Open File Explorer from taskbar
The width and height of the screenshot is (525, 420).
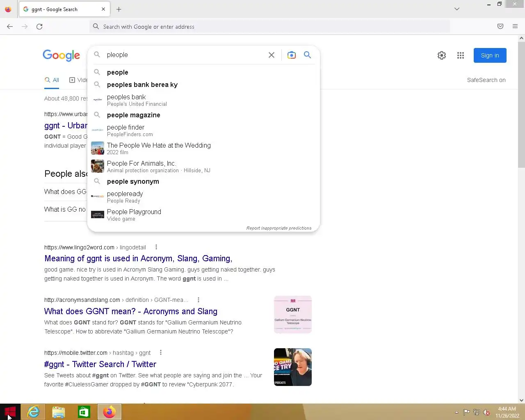pos(59,412)
